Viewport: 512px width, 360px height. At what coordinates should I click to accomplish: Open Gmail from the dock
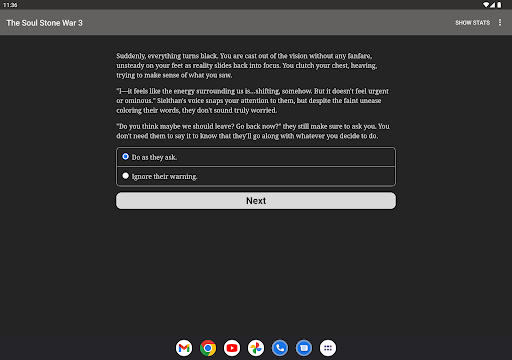(x=184, y=348)
